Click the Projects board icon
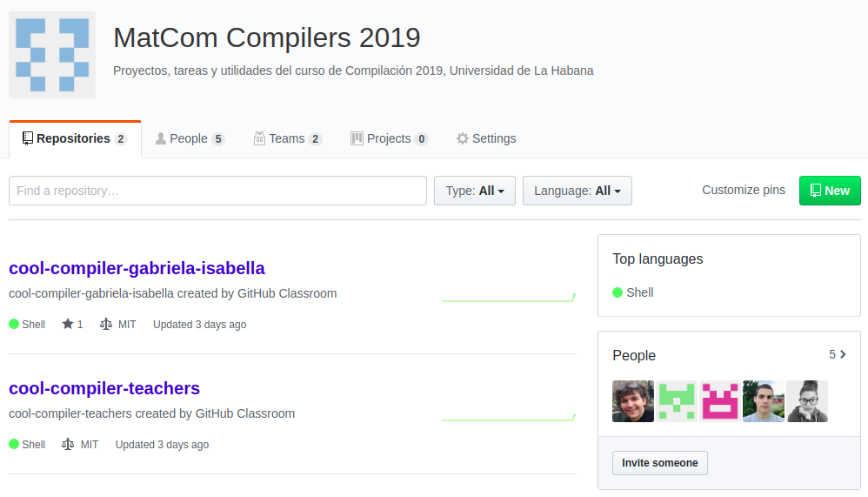Screen dimensions: 868x497 point(357,138)
